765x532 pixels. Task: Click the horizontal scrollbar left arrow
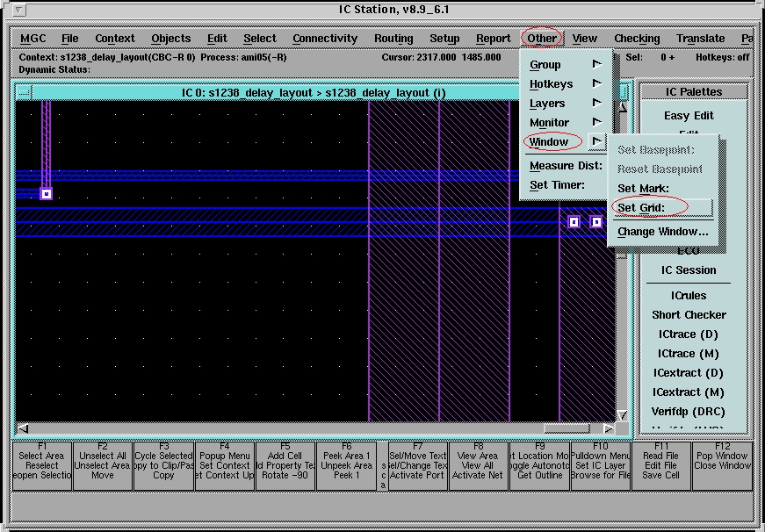click(24, 428)
